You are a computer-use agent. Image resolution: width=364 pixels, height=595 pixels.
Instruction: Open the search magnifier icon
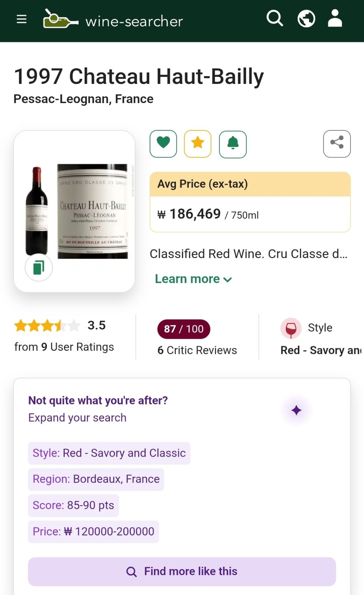click(x=274, y=18)
